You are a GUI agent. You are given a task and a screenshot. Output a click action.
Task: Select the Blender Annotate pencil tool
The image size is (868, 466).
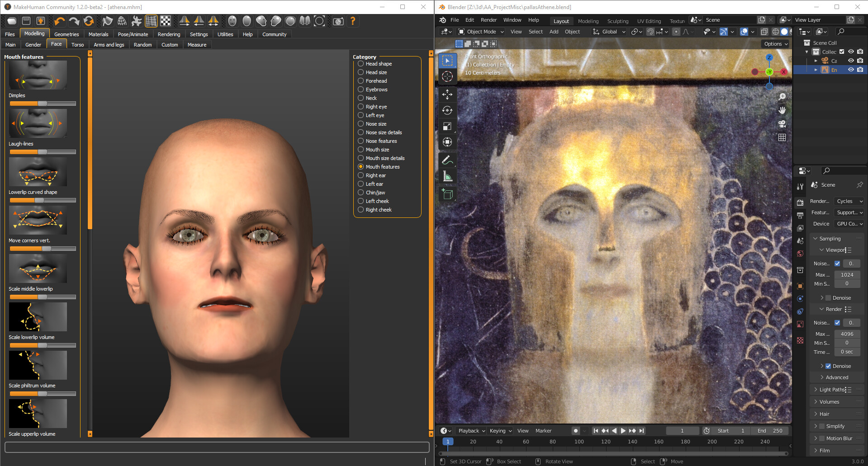click(x=447, y=160)
